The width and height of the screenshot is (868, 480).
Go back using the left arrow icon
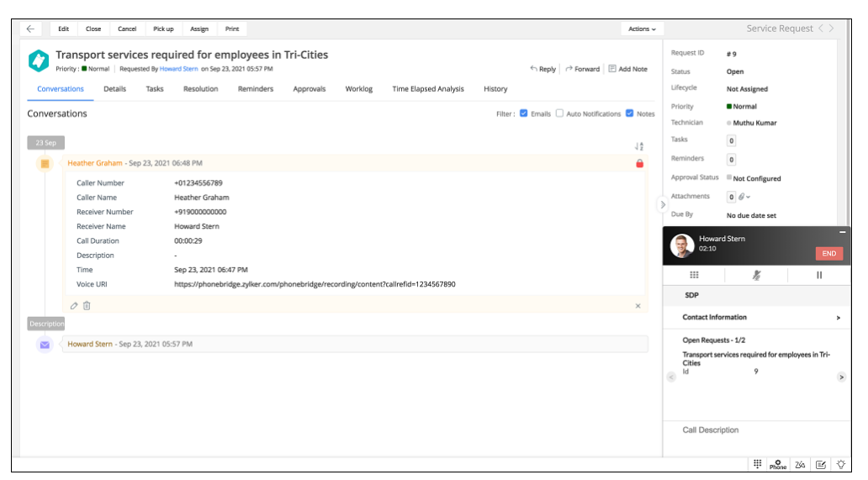30,29
